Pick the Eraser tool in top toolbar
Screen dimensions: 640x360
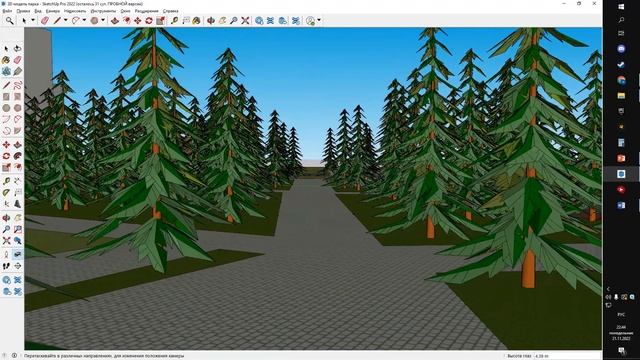(x=45, y=20)
